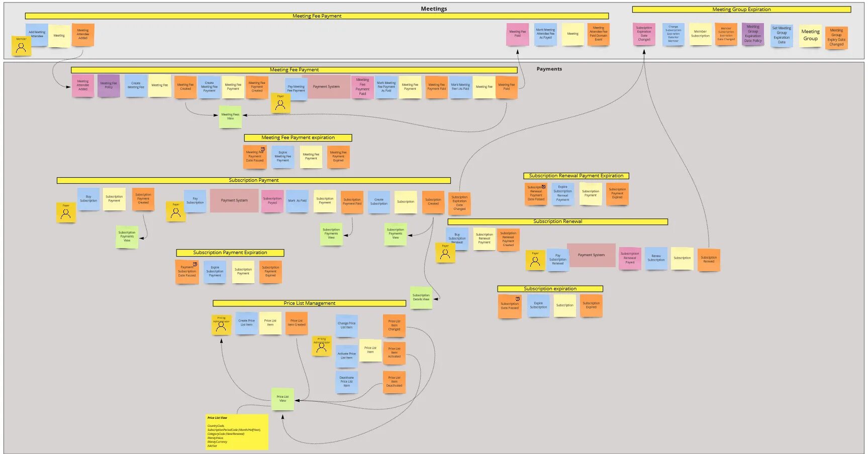Select the Subscription Payment Created note
868x454 pixels.
pyautogui.click(x=143, y=199)
